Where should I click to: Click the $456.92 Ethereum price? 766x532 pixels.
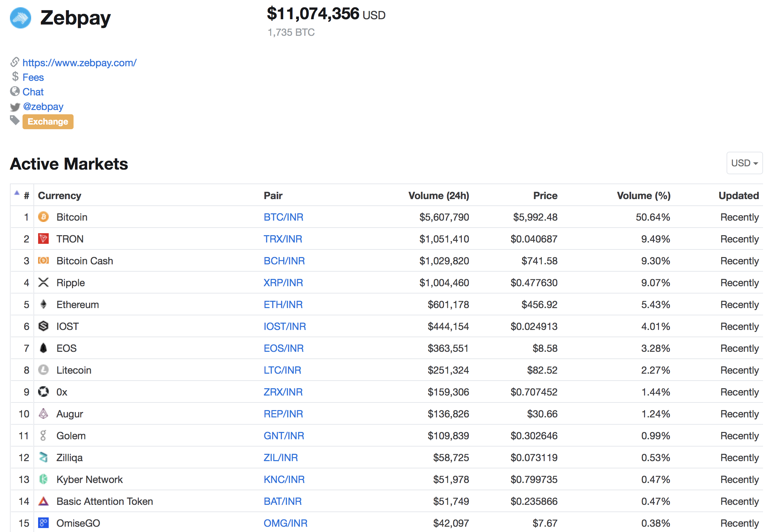(x=539, y=304)
